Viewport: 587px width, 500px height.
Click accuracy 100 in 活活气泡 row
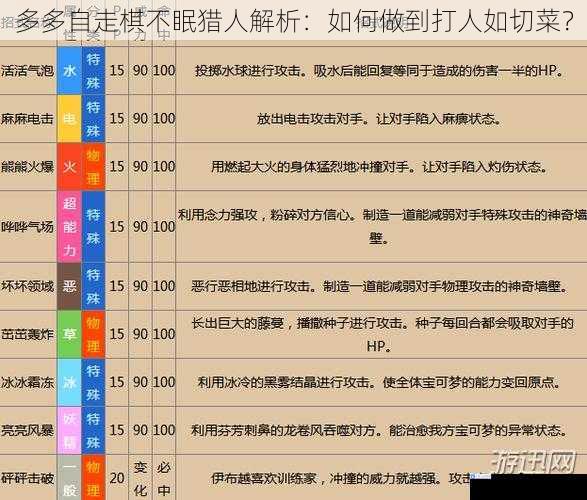[164, 71]
